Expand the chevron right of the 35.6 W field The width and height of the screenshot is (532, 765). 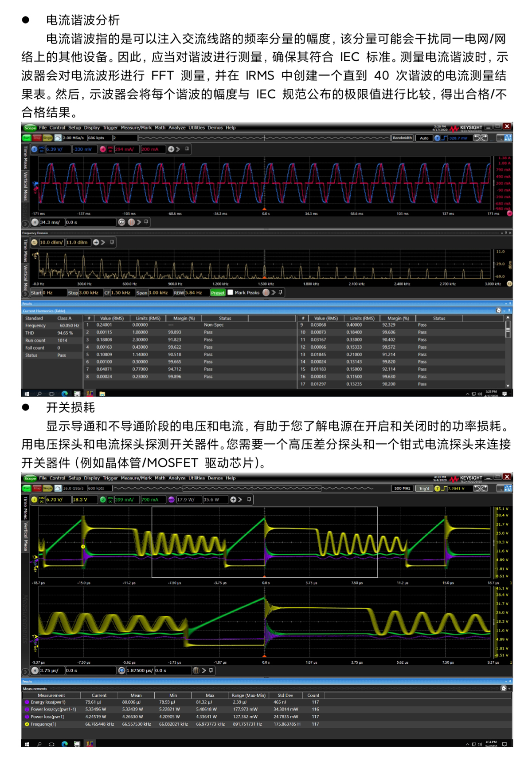240,500
